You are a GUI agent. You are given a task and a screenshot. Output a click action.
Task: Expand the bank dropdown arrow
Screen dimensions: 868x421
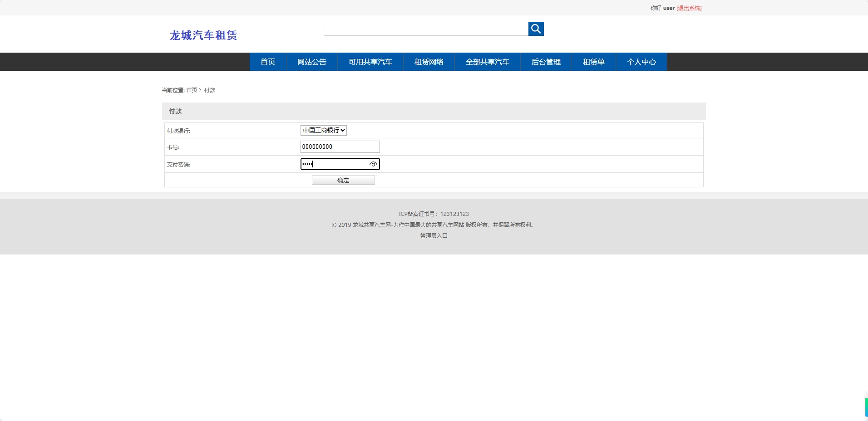point(342,130)
